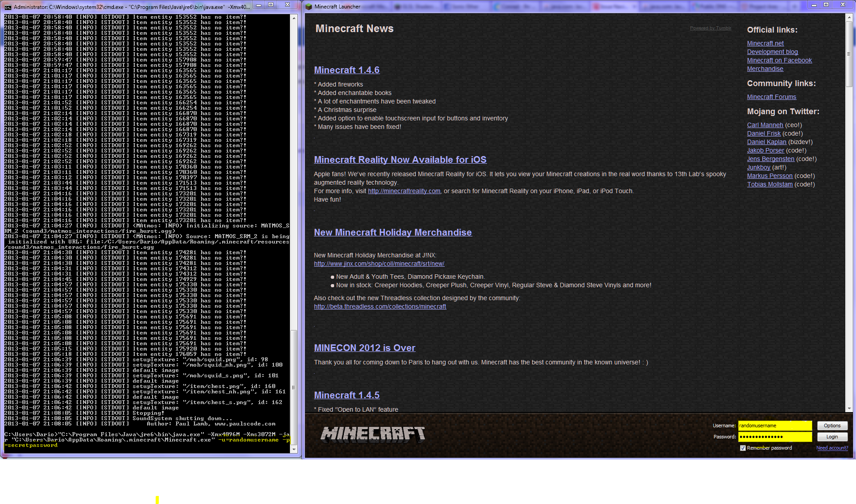856x504 pixels.
Task: Close the Minecraft Launcher window
Action: (x=843, y=5)
